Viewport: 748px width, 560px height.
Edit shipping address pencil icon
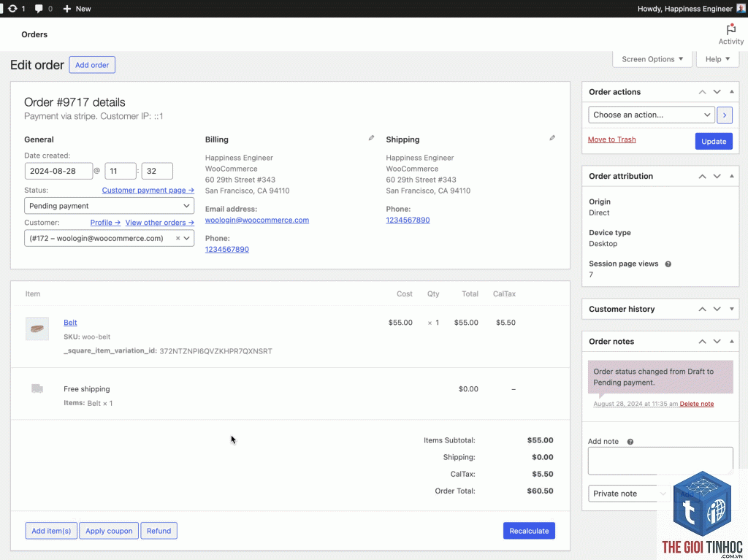552,138
